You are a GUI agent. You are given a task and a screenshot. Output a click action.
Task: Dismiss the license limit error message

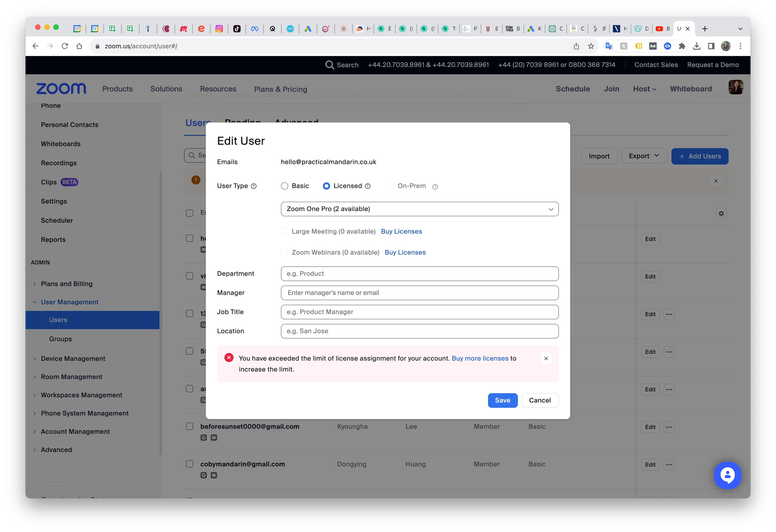click(x=546, y=358)
